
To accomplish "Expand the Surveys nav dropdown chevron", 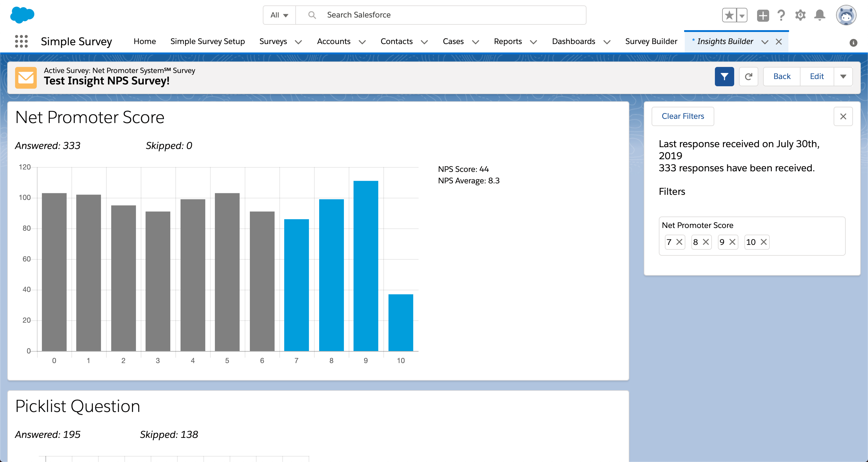I will click(x=298, y=42).
